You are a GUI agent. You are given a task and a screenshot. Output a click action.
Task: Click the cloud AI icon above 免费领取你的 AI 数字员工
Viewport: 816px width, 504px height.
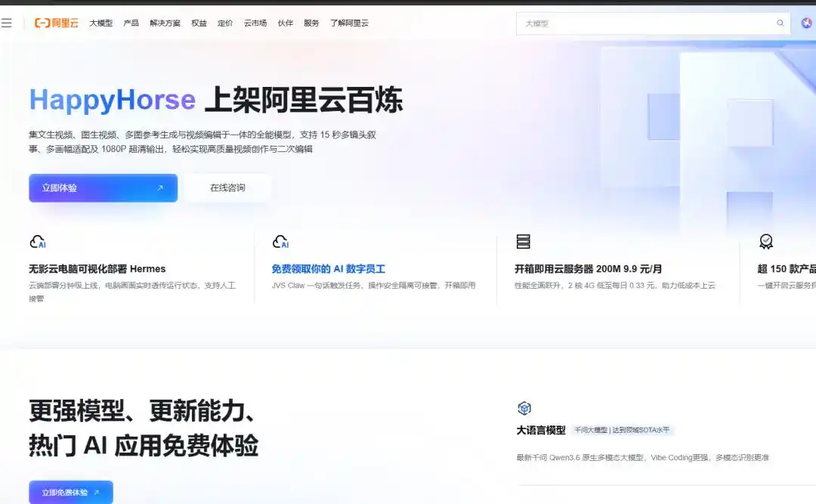tap(280, 242)
